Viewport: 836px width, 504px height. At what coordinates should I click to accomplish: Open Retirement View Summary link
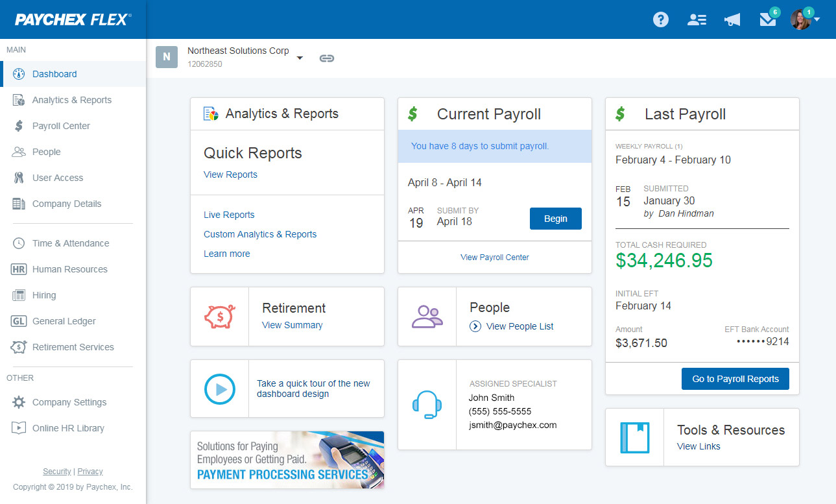[293, 325]
